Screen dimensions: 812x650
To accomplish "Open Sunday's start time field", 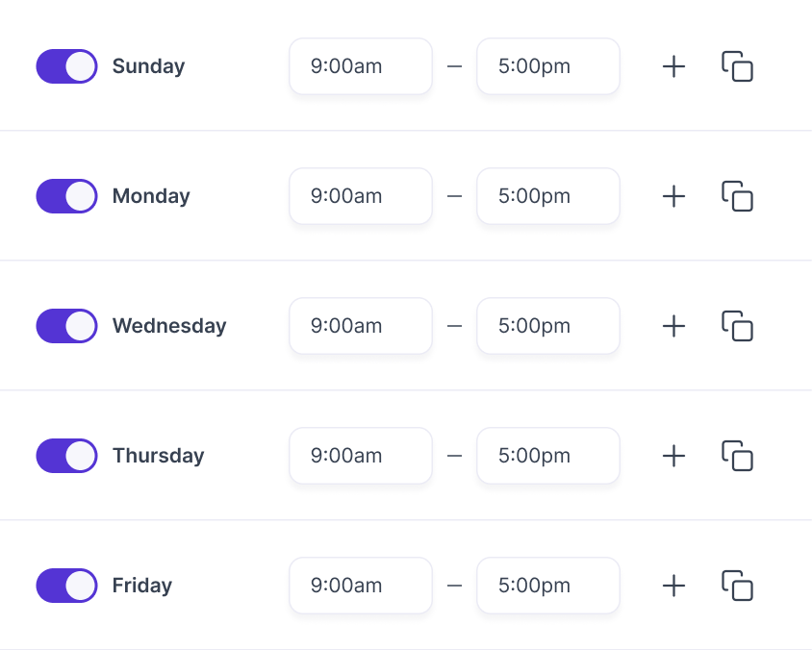I will (360, 66).
